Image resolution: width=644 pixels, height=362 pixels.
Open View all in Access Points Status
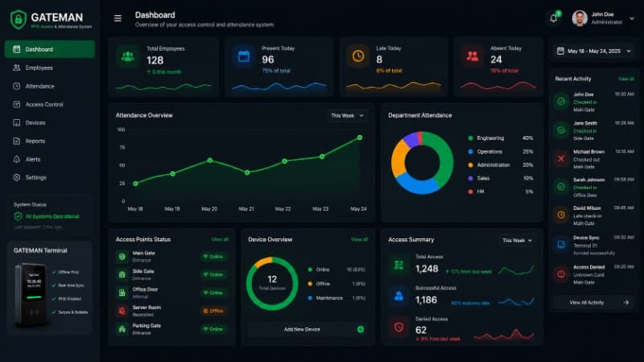pos(220,239)
